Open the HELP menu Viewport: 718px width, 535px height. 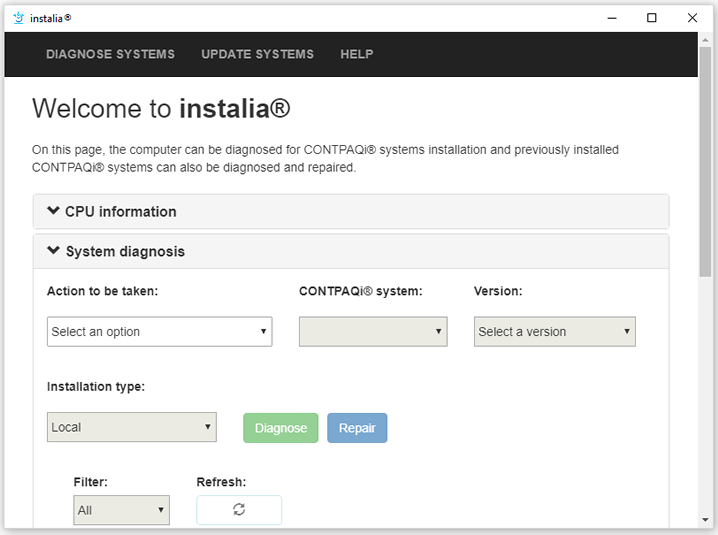pyautogui.click(x=356, y=54)
